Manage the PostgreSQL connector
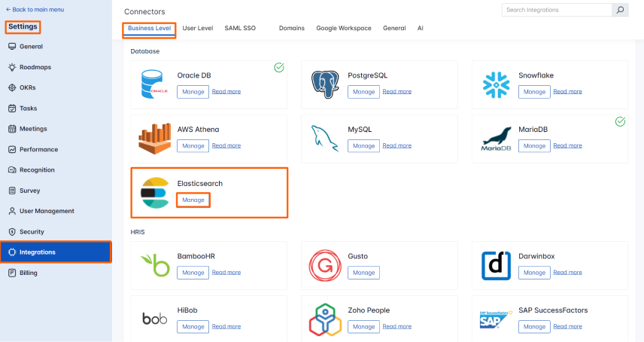Image resolution: width=644 pixels, height=342 pixels. pyautogui.click(x=363, y=92)
